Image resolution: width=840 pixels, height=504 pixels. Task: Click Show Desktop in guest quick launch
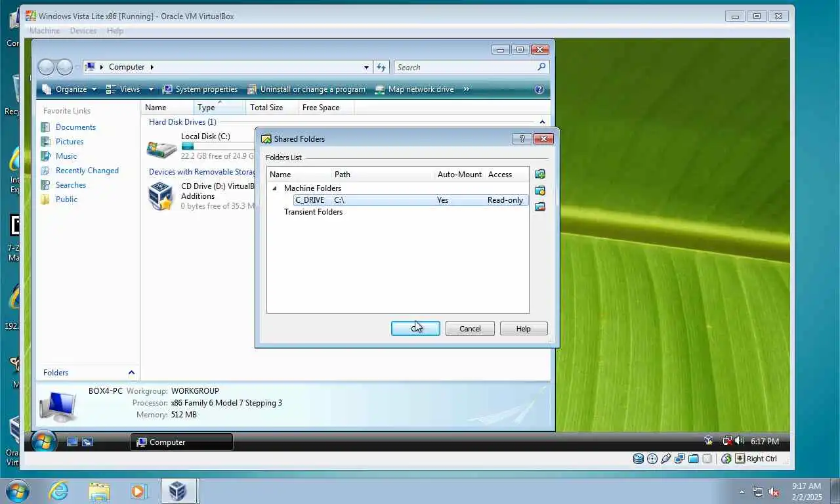click(x=72, y=442)
